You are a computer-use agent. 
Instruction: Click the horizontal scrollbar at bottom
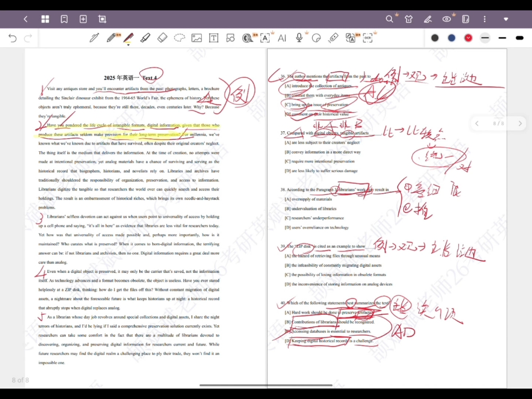265,385
